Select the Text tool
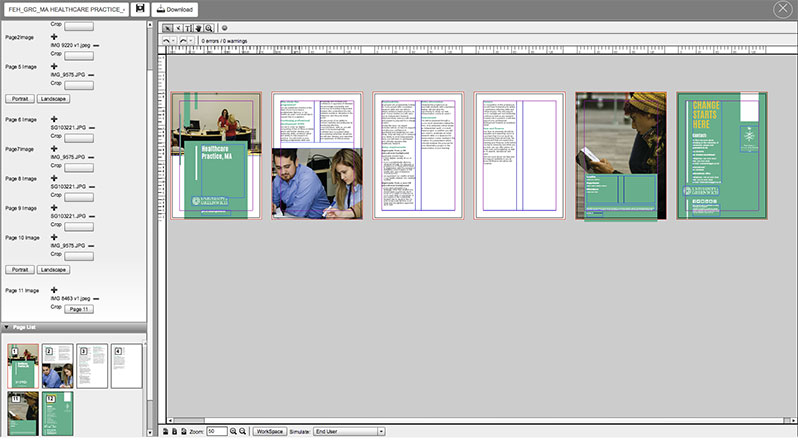The image size is (798, 447). point(188,29)
